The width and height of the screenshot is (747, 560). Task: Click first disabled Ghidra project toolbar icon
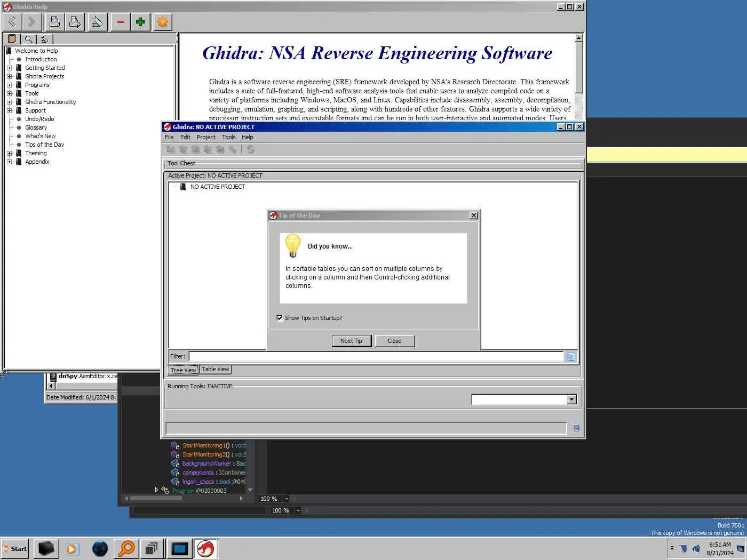[x=171, y=150]
